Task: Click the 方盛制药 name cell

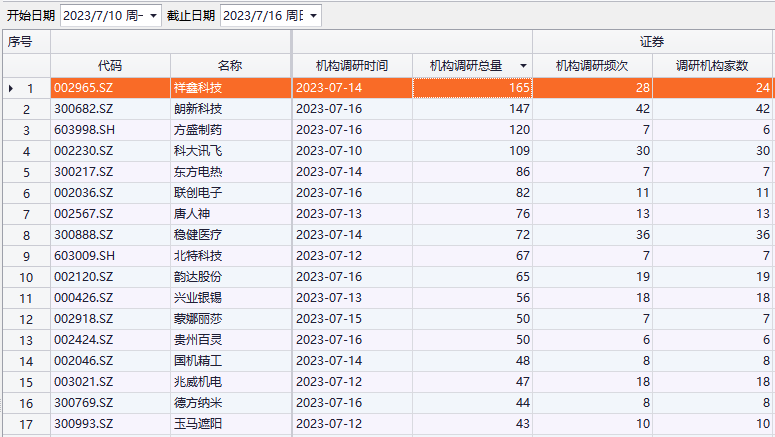Action: tap(198, 130)
